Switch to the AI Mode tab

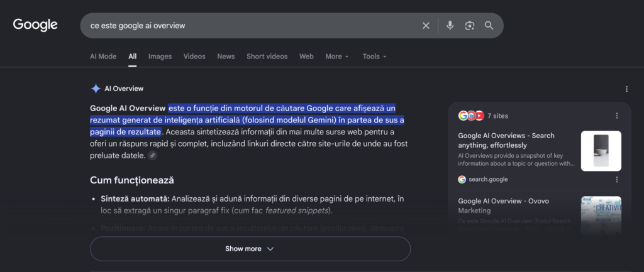[103, 56]
